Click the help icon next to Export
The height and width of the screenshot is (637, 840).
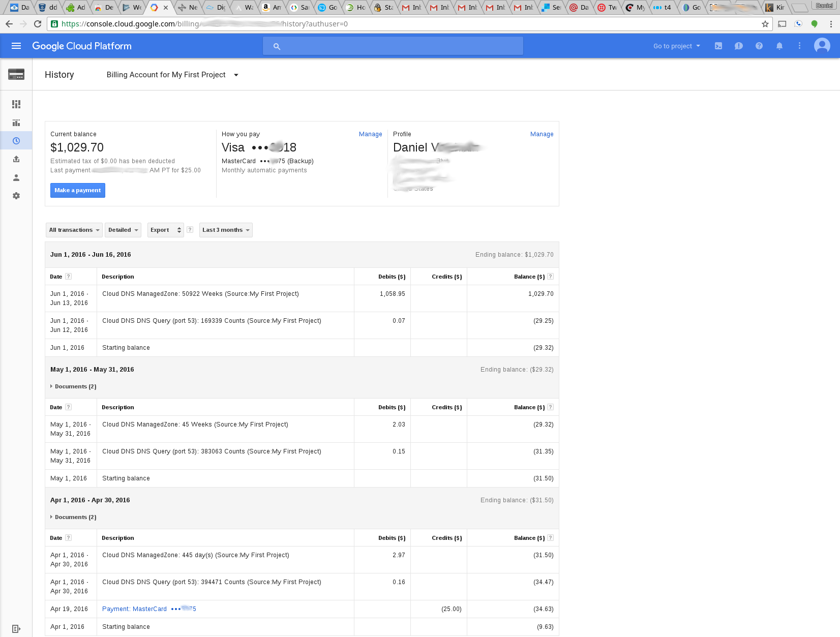[x=190, y=230]
